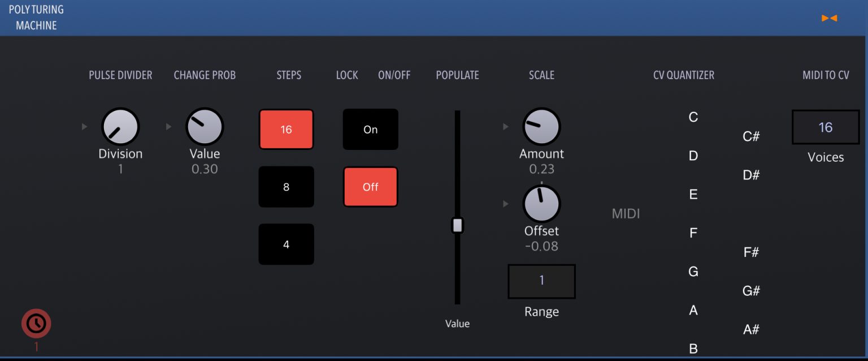The height and width of the screenshot is (361, 868).
Task: Click the Amount value 0.23
Action: pos(541,169)
